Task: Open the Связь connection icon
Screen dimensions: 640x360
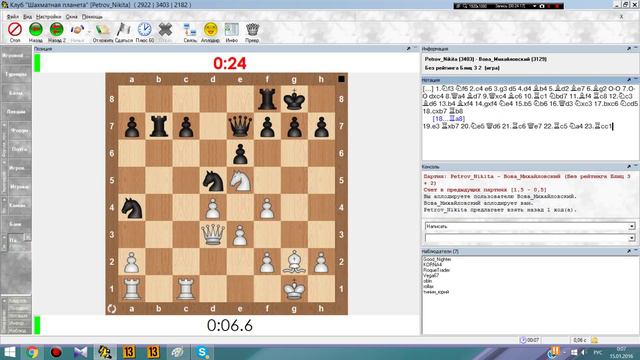Action: (190, 30)
